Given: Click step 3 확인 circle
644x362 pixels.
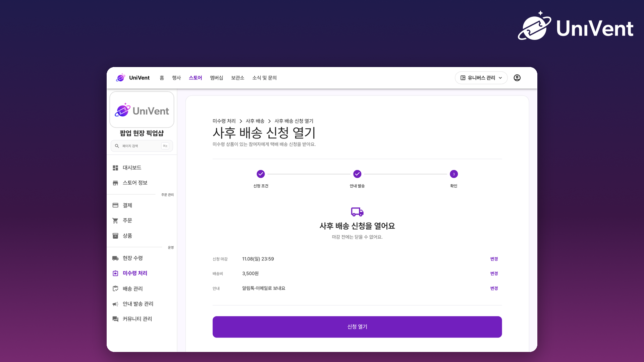Looking at the screenshot, I should point(454,174).
